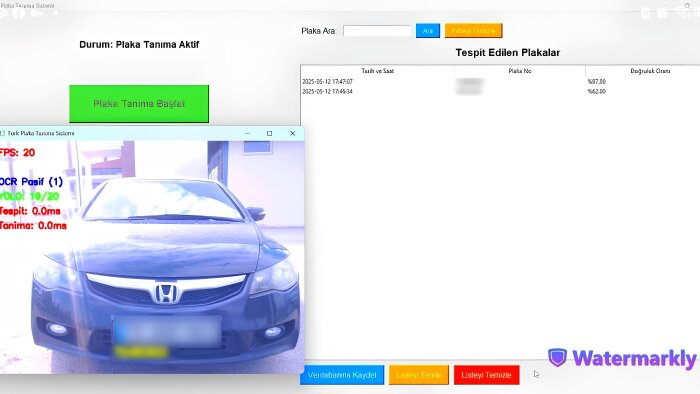Click the green Plaka Tanıma Başlat button
This screenshot has width=700, height=394.
coord(139,104)
